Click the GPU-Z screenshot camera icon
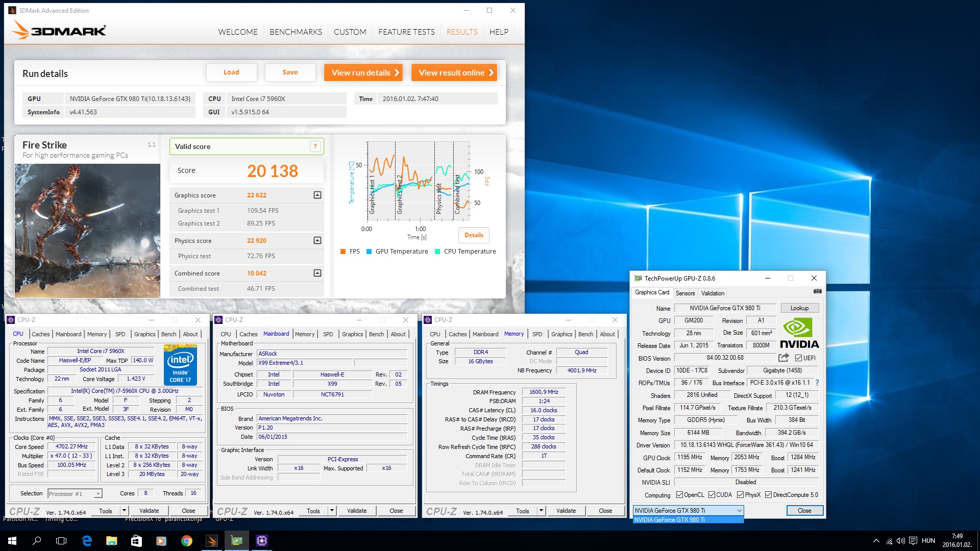 coord(817,291)
